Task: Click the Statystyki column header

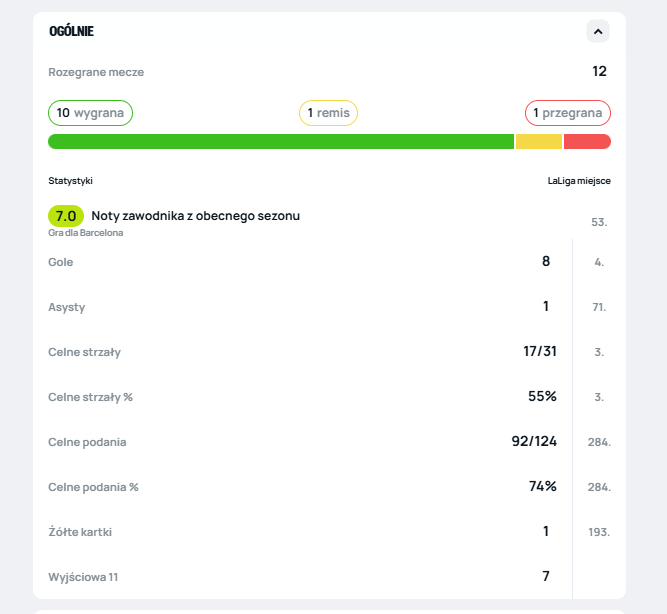Action: click(70, 181)
